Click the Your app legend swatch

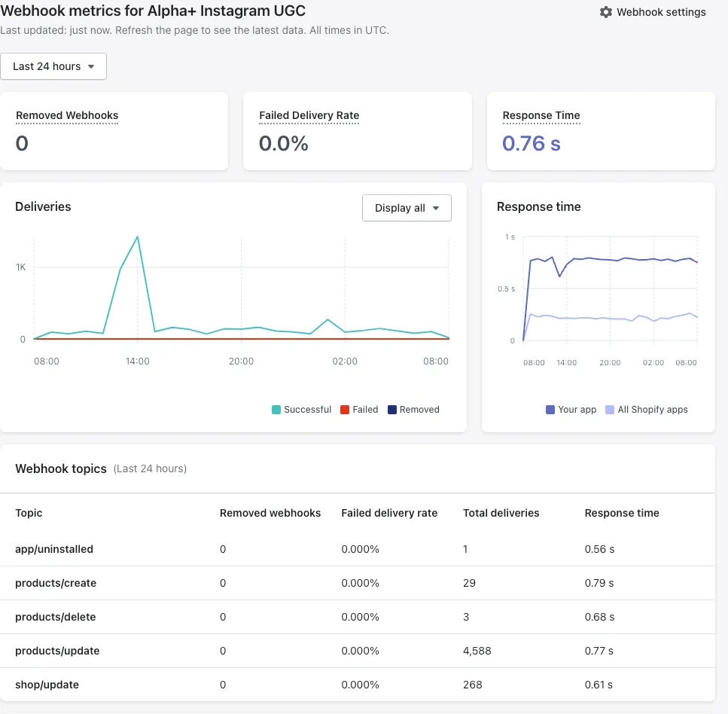(x=550, y=410)
